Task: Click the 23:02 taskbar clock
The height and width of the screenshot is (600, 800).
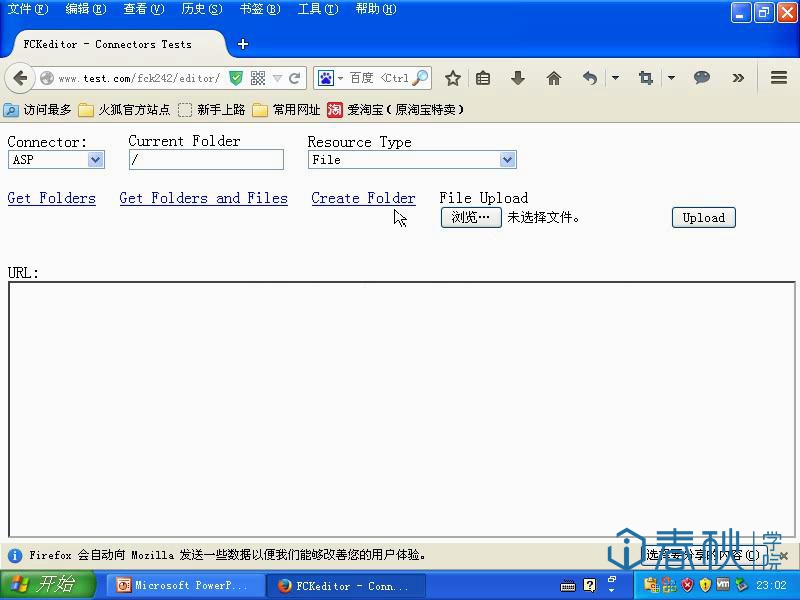Action: point(771,585)
